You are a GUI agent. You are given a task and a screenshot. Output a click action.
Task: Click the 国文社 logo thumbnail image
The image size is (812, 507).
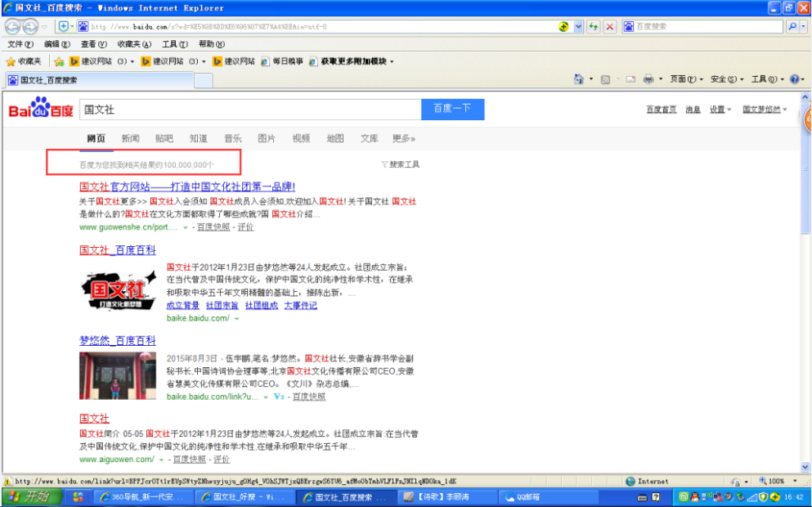[x=118, y=290]
